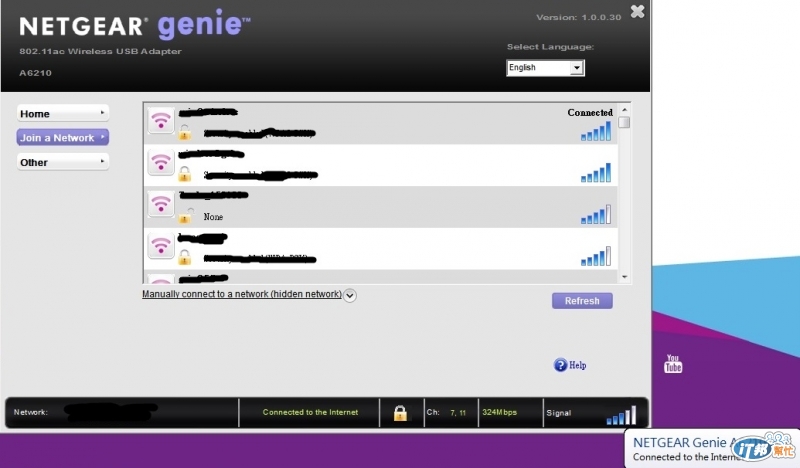Click the Wi-Fi icon of the None-security network
Screen dimensions: 800x468
tap(161, 204)
